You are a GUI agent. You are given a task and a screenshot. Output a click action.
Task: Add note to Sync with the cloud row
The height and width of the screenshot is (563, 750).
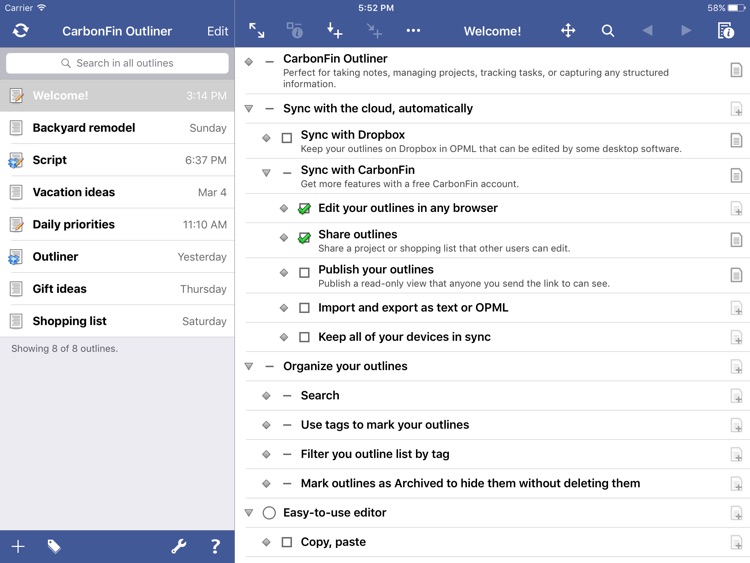tap(736, 109)
